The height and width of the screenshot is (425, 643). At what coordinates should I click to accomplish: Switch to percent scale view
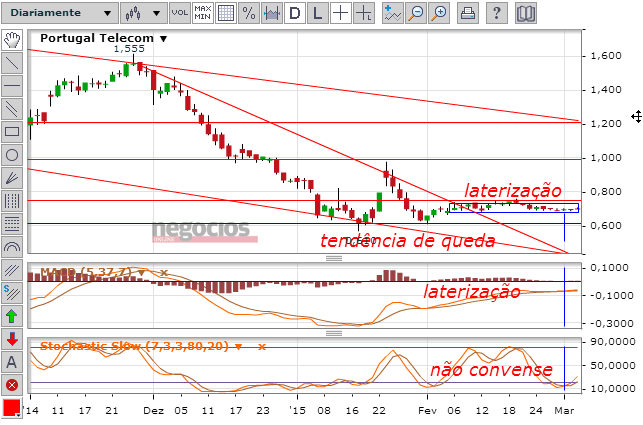[x=249, y=13]
